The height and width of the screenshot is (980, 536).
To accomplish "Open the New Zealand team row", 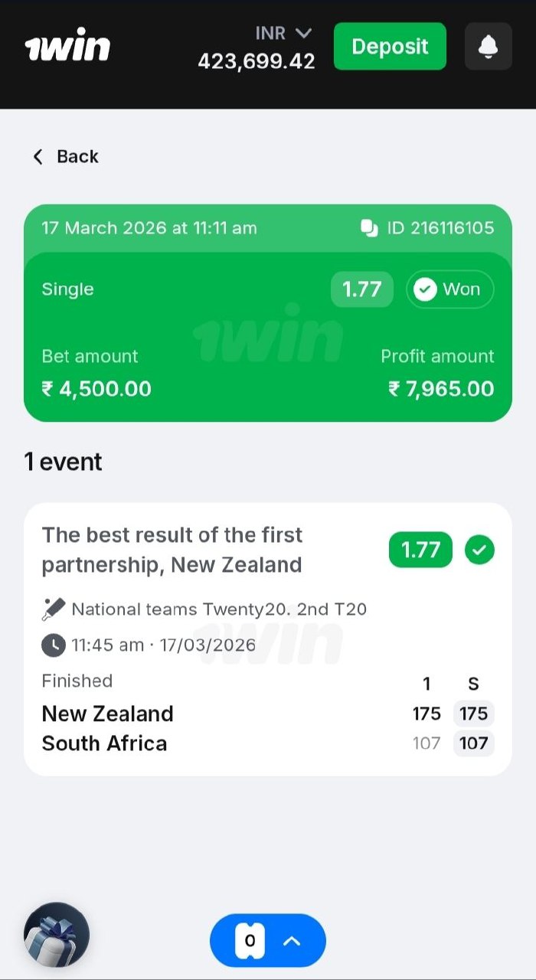I will [107, 714].
